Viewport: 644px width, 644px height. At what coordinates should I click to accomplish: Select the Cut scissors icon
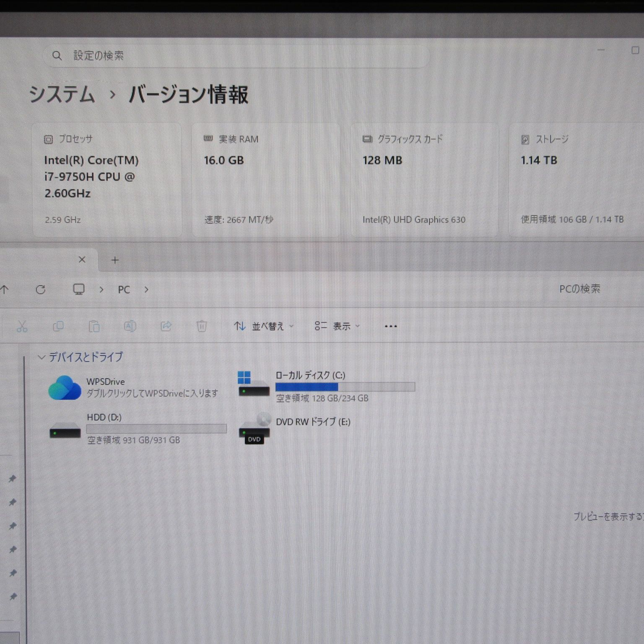[x=22, y=326]
